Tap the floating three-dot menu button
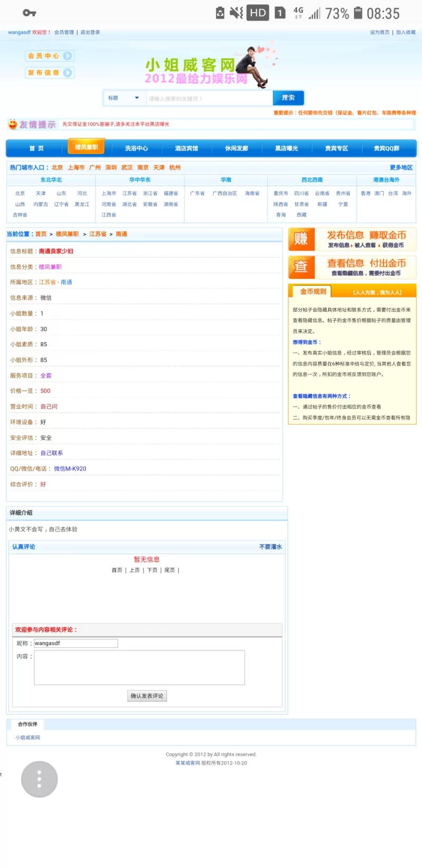 pos(39,779)
